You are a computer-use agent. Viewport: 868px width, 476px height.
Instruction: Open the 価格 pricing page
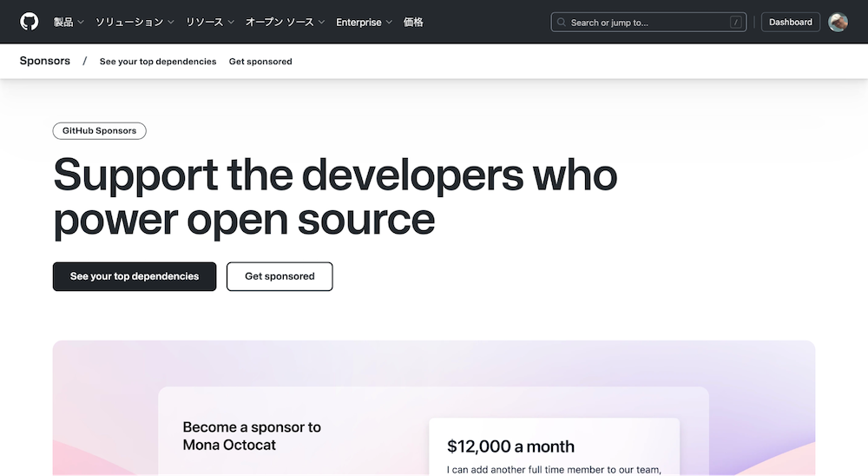tap(413, 23)
